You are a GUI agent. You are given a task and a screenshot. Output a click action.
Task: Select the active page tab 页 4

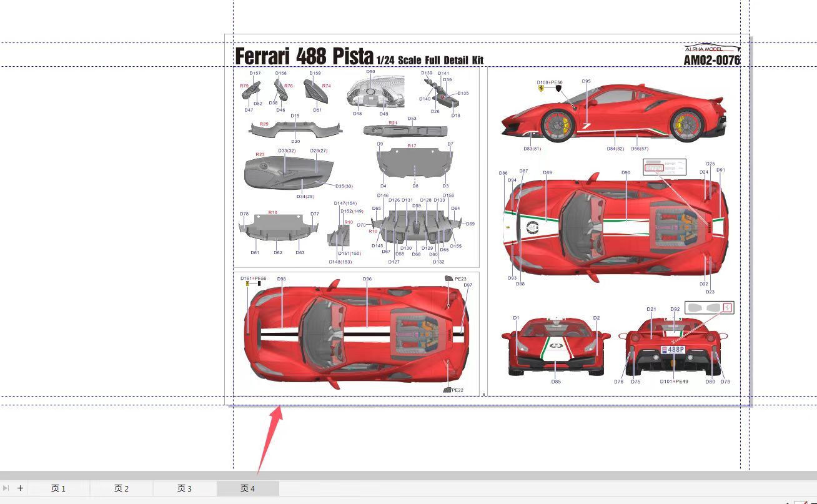pos(248,488)
